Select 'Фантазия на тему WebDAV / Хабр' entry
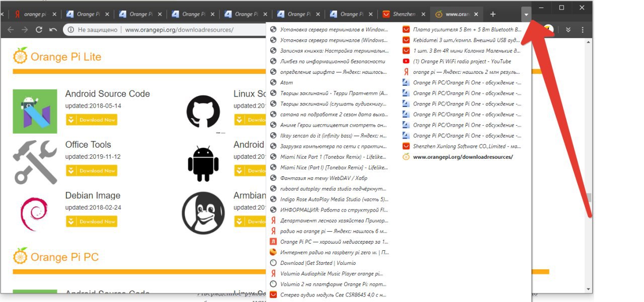The width and height of the screenshot is (644, 302). (x=329, y=178)
